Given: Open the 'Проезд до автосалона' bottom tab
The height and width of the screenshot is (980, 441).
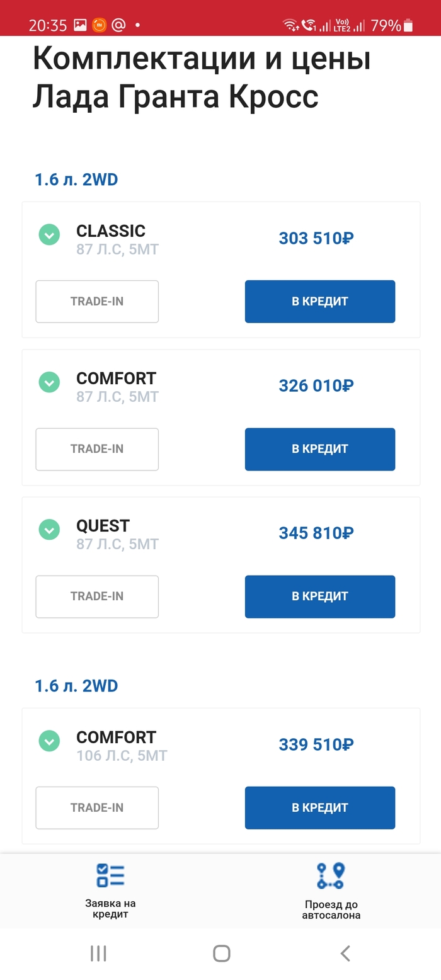Looking at the screenshot, I should tap(331, 909).
